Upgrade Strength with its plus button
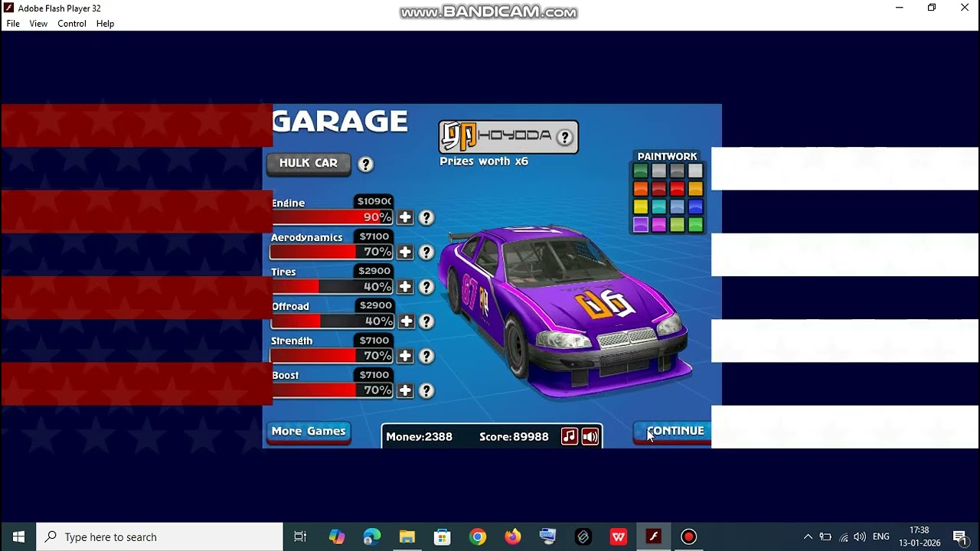The width and height of the screenshot is (980, 551). (405, 356)
